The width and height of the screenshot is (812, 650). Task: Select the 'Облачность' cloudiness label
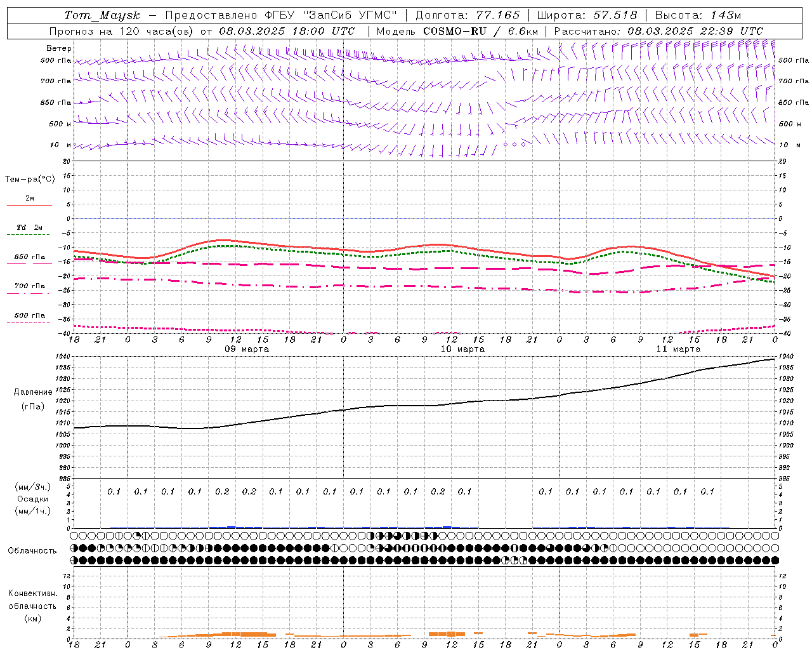(32, 550)
